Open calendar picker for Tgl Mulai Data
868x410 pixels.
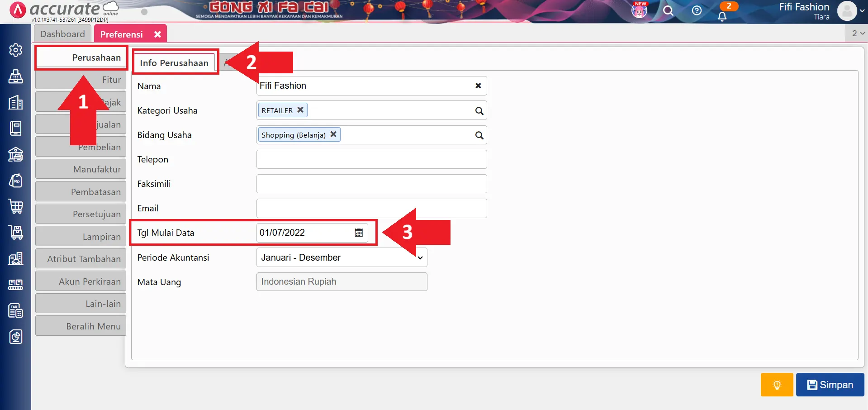[x=359, y=233]
